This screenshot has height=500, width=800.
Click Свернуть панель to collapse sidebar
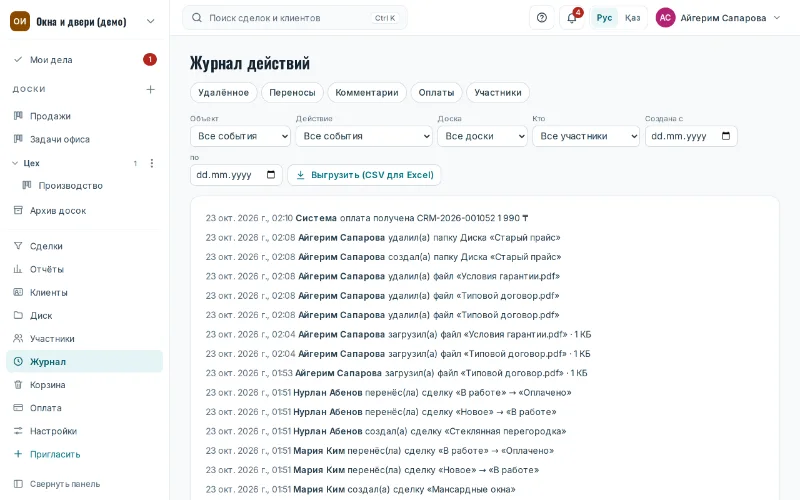tap(85, 484)
